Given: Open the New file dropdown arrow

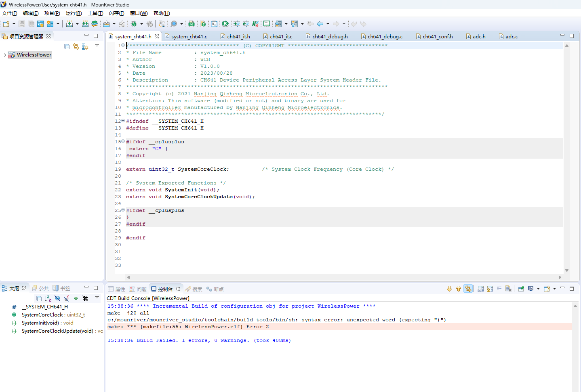Looking at the screenshot, I should point(14,24).
